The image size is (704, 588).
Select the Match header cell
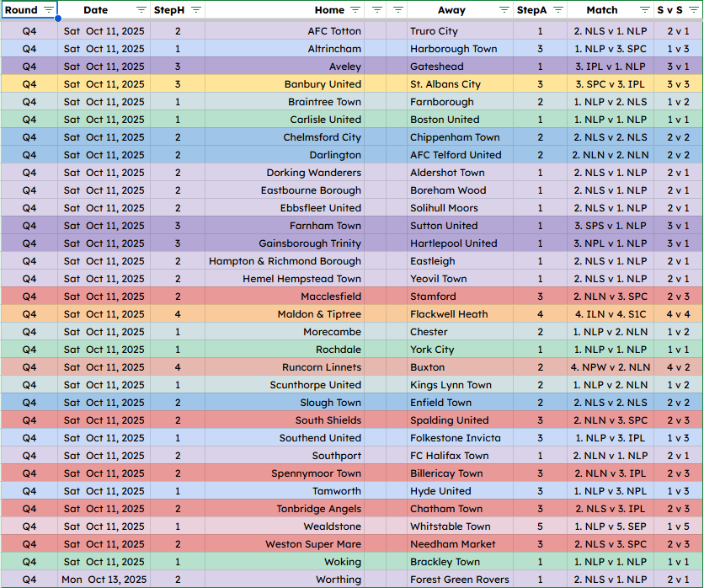click(x=611, y=10)
